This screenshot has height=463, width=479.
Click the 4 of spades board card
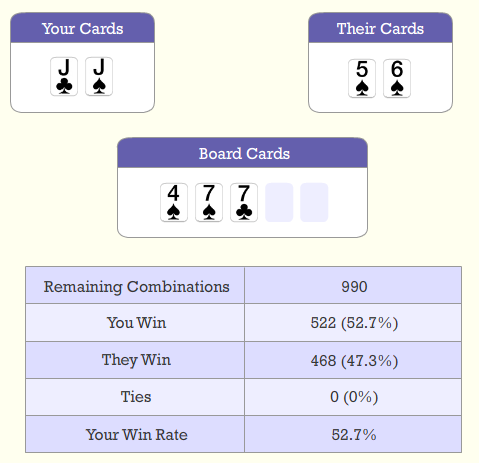(174, 202)
